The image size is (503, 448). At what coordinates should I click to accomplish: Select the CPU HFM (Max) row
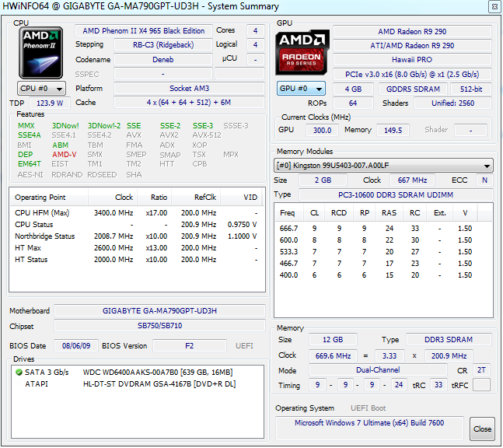136,213
